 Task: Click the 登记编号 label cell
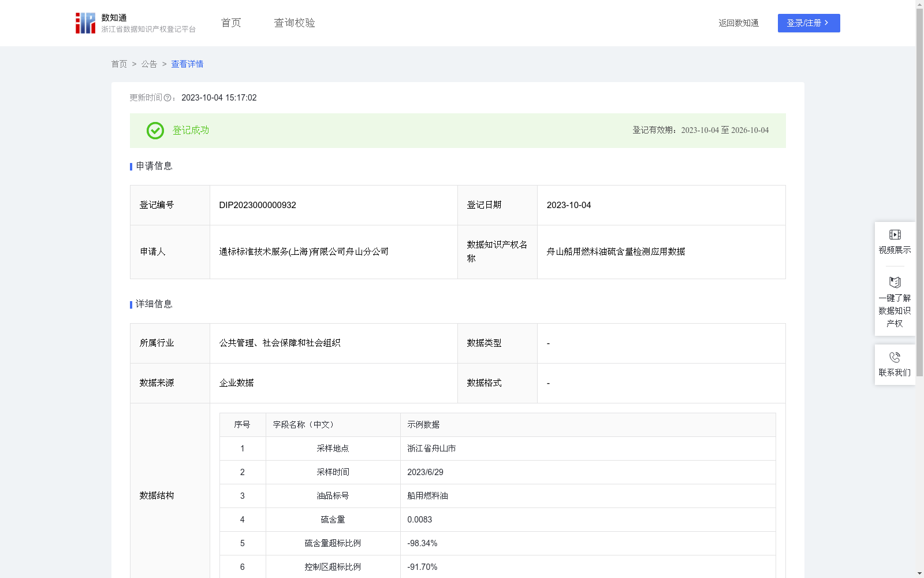[x=170, y=205]
